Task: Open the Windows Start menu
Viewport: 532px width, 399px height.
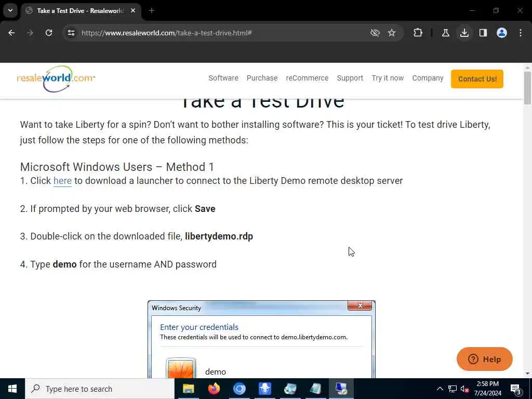Action: coord(12,389)
